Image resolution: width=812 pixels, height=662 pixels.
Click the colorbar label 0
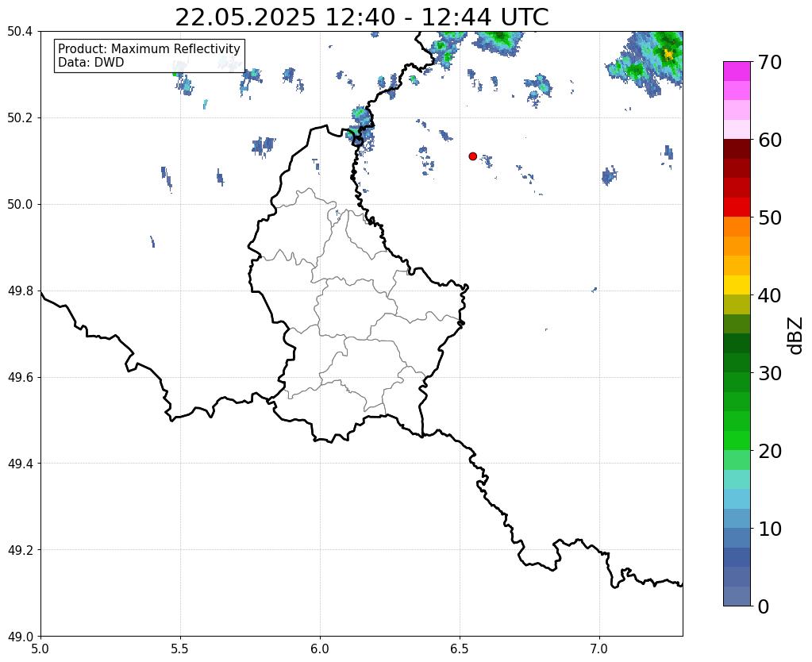tap(764, 606)
